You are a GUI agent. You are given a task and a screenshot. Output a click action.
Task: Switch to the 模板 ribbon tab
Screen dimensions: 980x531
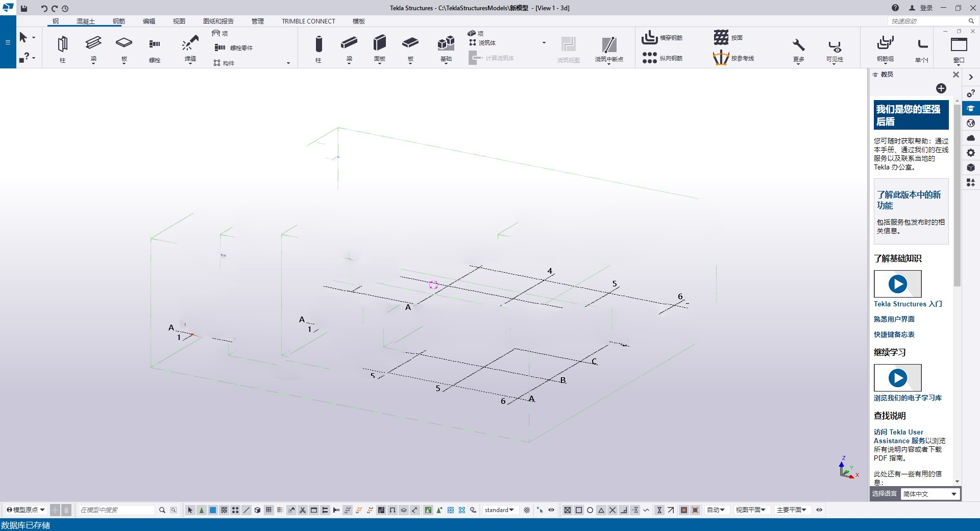point(359,21)
